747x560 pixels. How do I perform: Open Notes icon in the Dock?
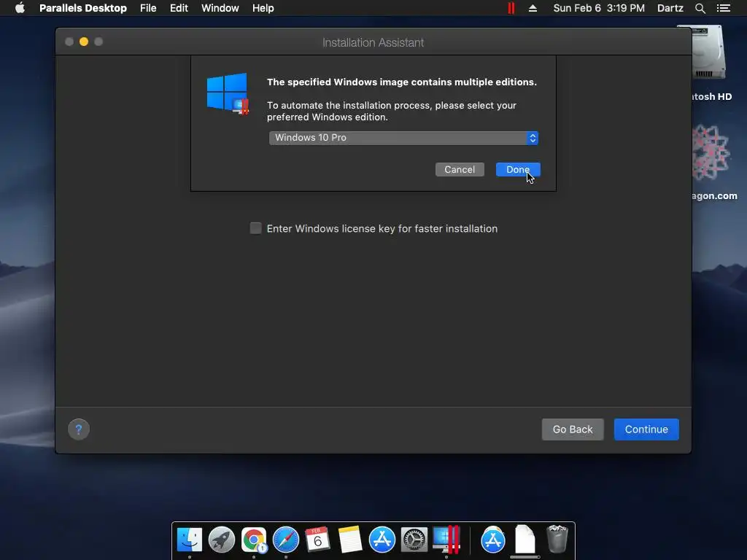349,540
